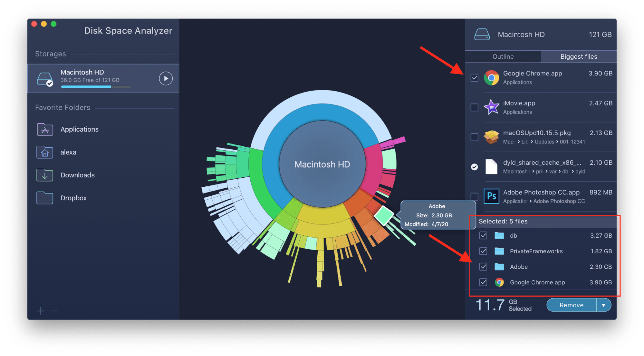Click the dyld_shared_cache_x86 file name

point(542,163)
